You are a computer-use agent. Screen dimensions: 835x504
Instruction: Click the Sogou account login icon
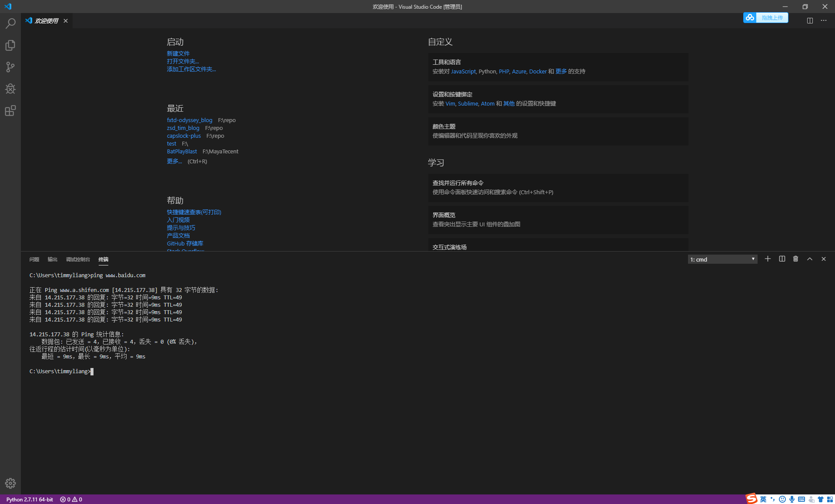[811, 499]
